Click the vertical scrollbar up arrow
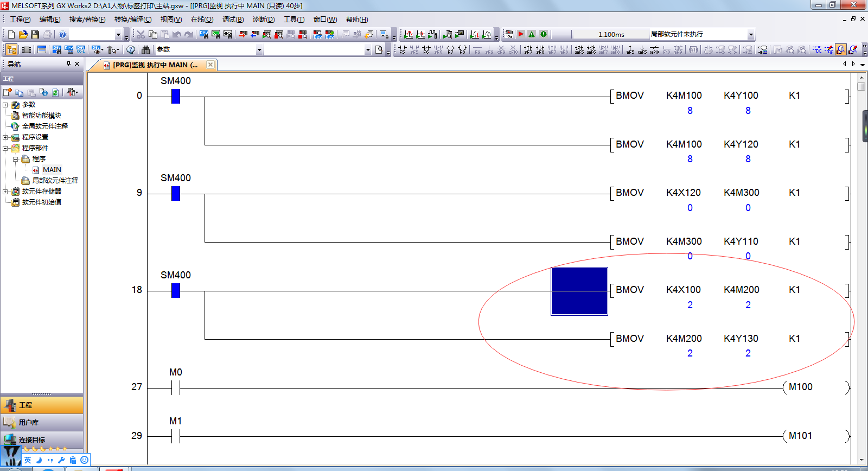This screenshot has width=868, height=471. [x=861, y=77]
